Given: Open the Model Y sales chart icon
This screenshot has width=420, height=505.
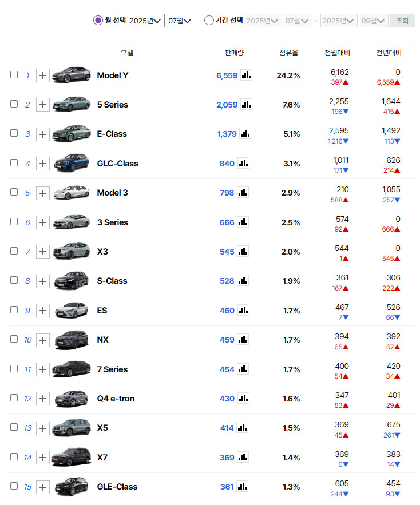Looking at the screenshot, I should click(x=246, y=75).
